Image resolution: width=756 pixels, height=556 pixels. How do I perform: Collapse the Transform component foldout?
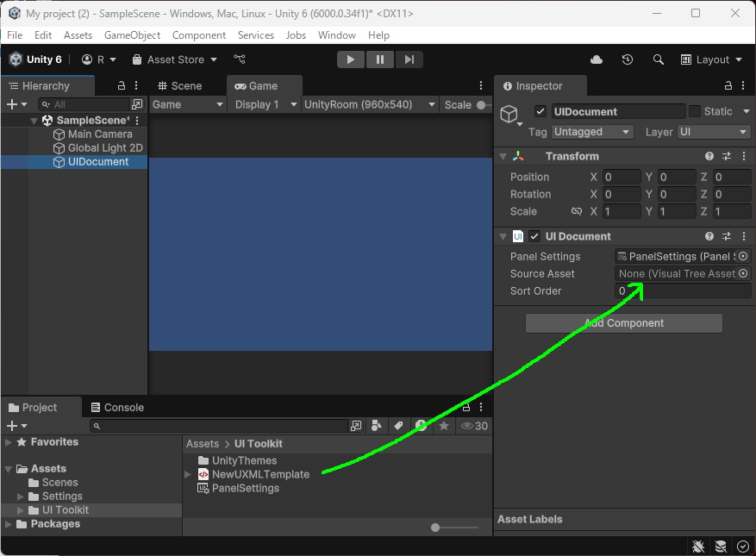tap(503, 156)
